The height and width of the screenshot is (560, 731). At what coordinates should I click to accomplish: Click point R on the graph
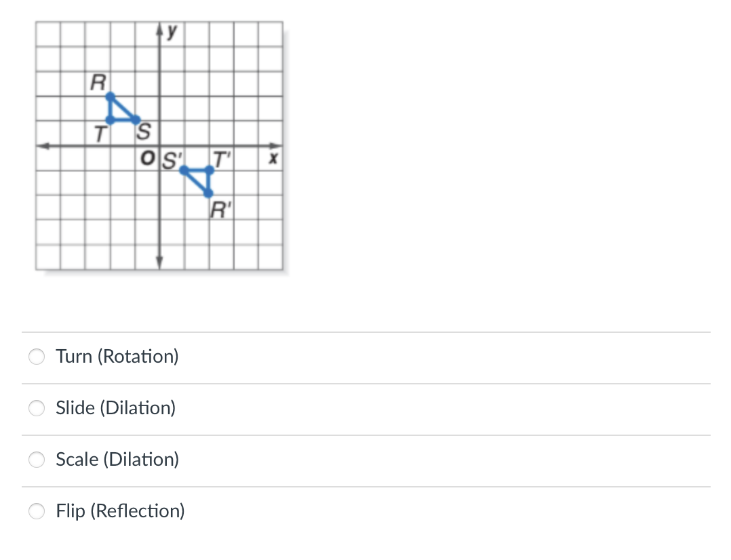pos(110,97)
